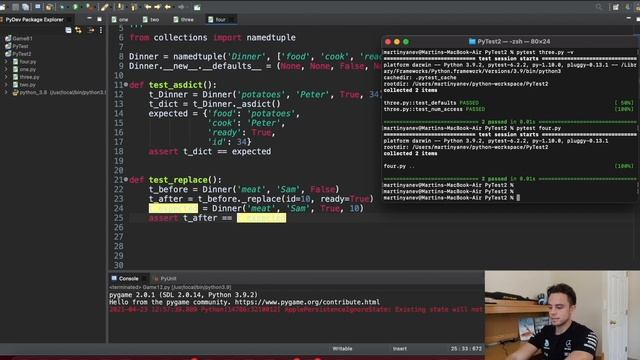Click the red stderr line in console
This screenshot has width=640, height=360.
pos(296,309)
